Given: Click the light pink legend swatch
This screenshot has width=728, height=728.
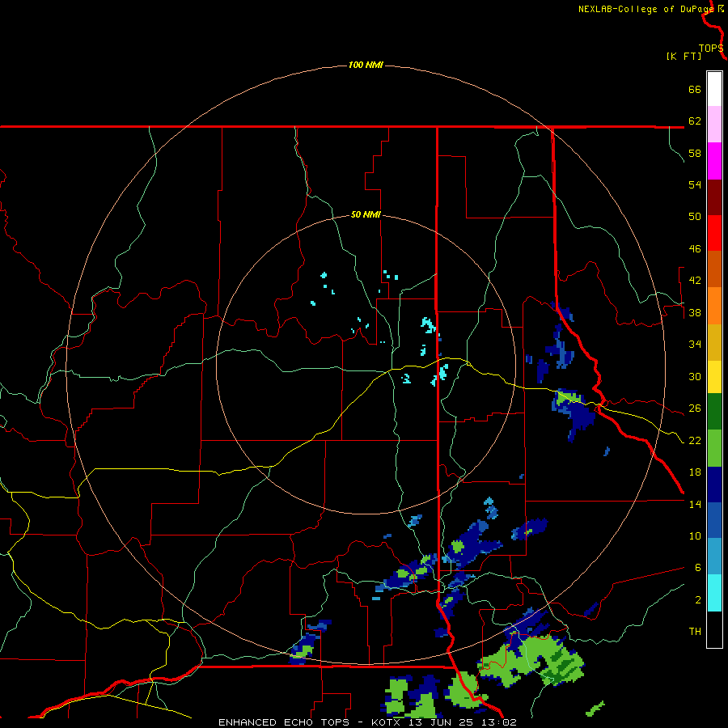Looking at the screenshot, I should pyautogui.click(x=714, y=125).
